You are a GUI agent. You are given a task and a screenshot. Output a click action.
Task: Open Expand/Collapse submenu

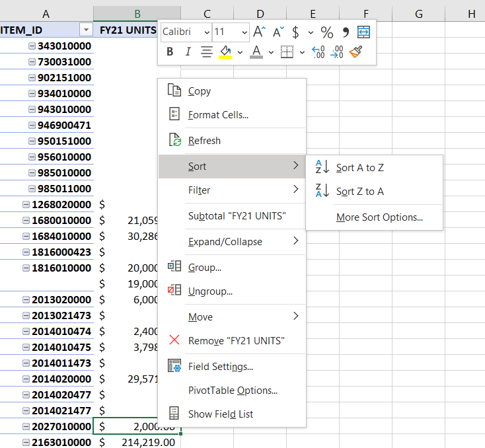point(232,242)
